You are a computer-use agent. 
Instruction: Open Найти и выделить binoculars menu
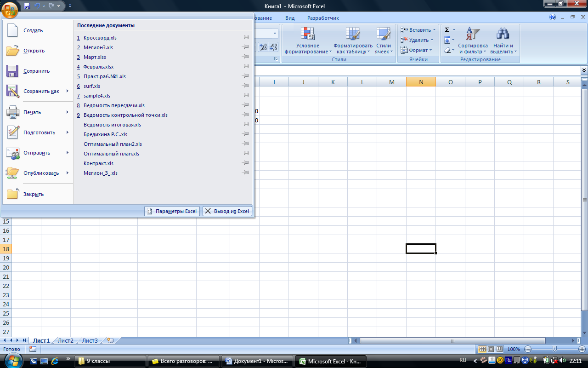[x=503, y=41]
